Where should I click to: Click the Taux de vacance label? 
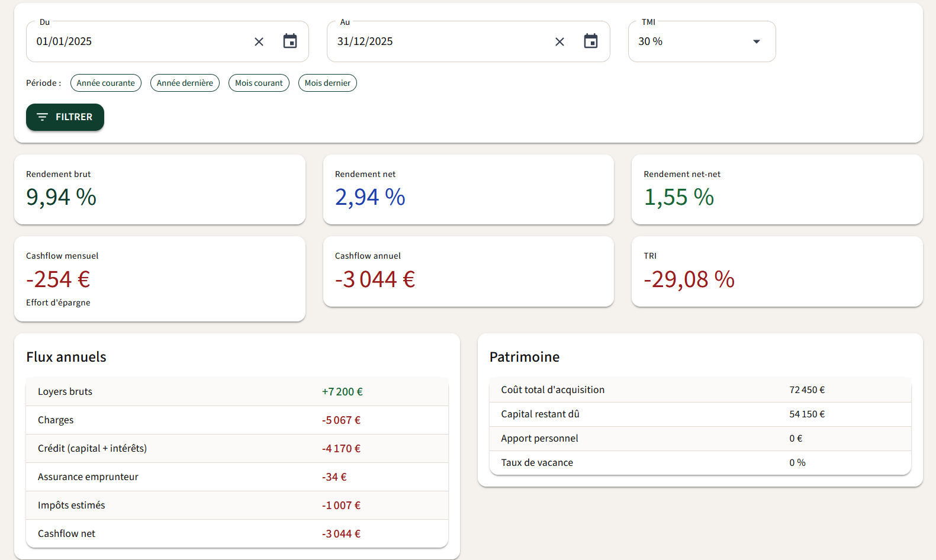coord(537,463)
